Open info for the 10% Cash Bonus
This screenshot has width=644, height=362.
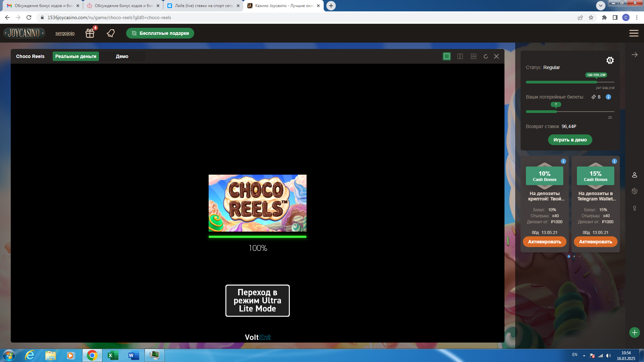(563, 161)
